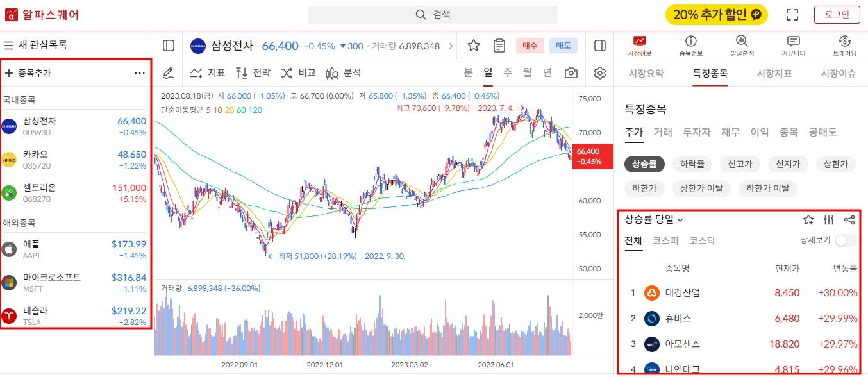
Task: Toggle the right sidebar panel icon
Action: [x=600, y=46]
